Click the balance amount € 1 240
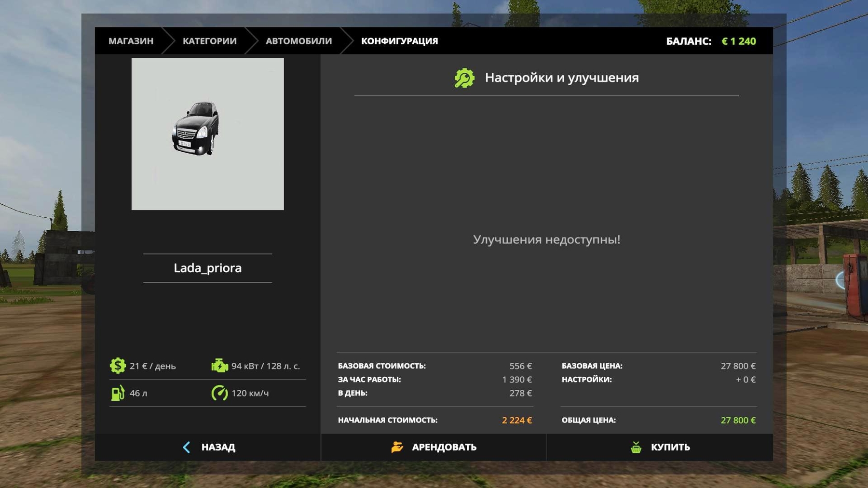The image size is (868, 488). (x=738, y=41)
